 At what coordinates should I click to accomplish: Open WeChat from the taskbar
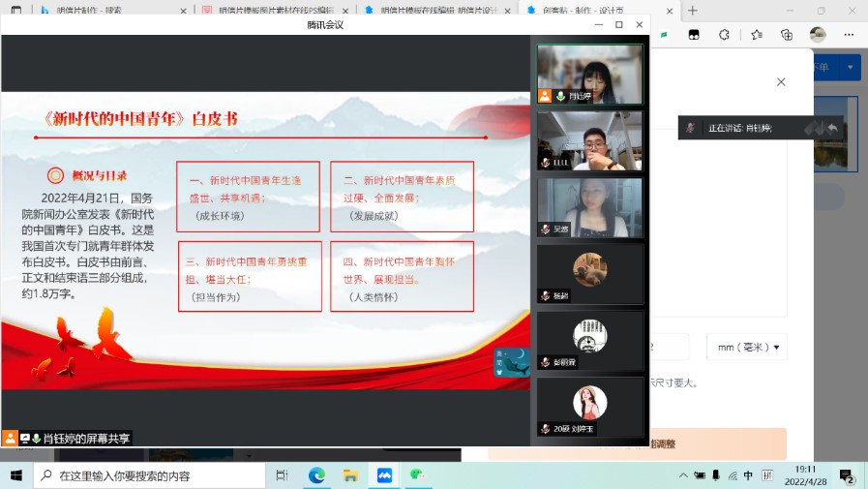pyautogui.click(x=417, y=475)
